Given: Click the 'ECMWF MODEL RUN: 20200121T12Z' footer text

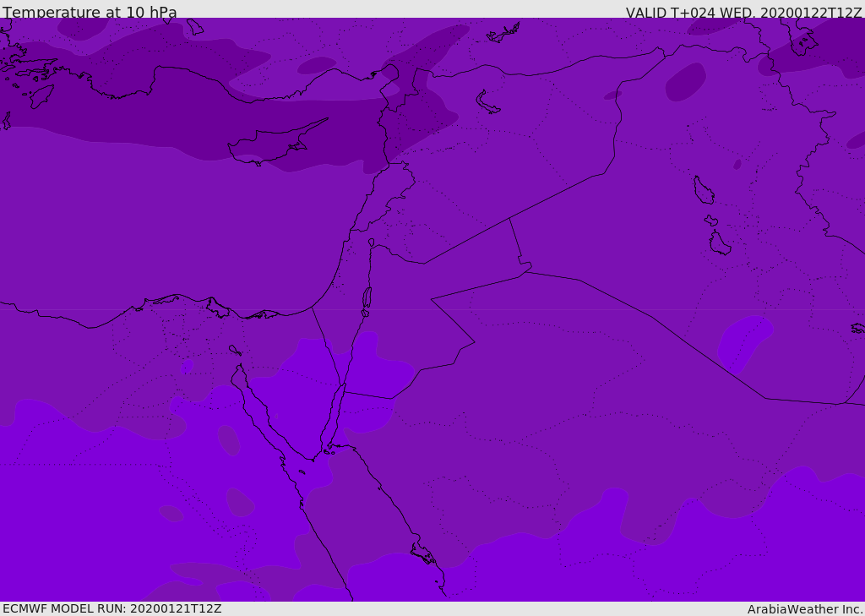Looking at the screenshot, I should pos(112,608).
